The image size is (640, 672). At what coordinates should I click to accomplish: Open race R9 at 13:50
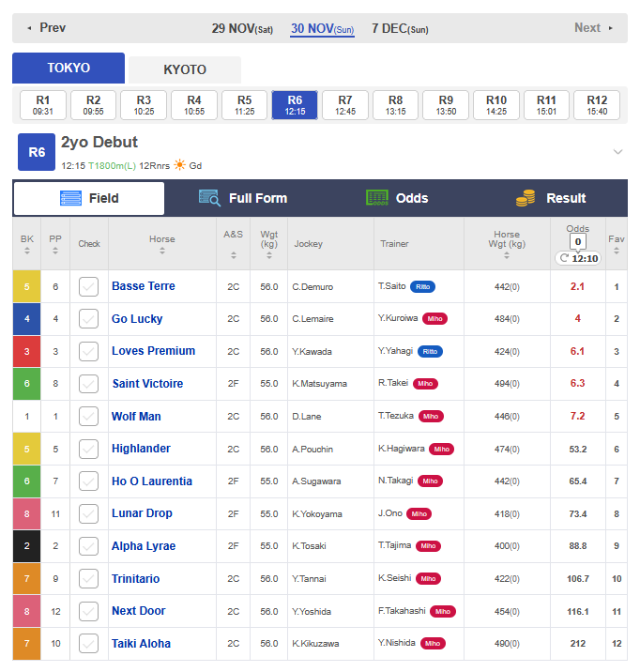pos(446,105)
